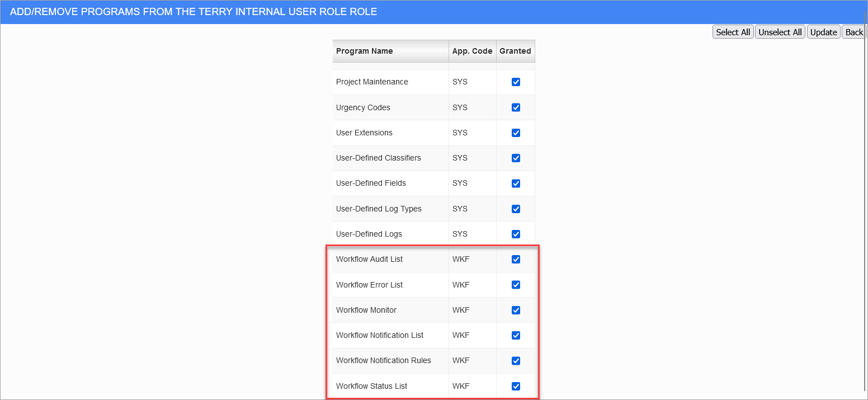Disable access for User Extensions

(516, 133)
